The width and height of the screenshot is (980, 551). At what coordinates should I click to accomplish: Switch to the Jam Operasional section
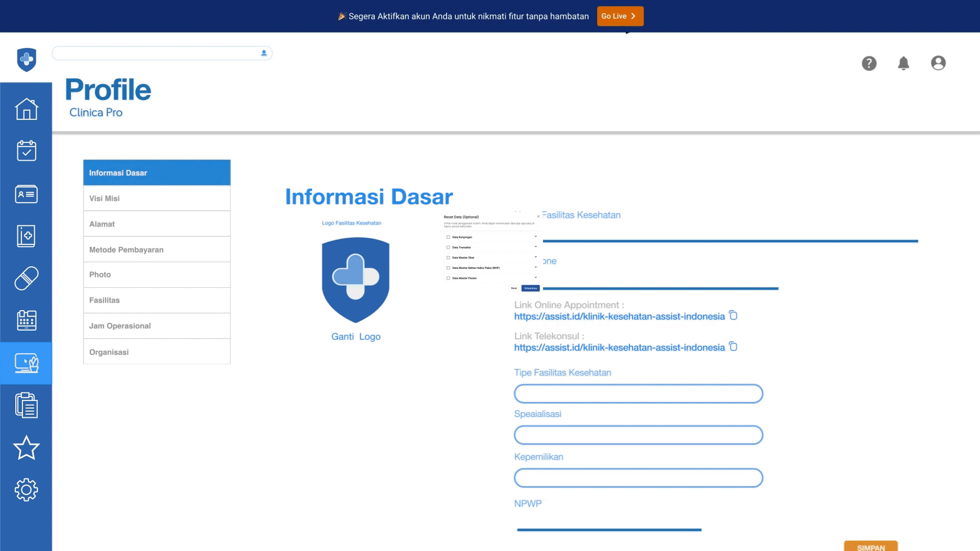tap(157, 326)
